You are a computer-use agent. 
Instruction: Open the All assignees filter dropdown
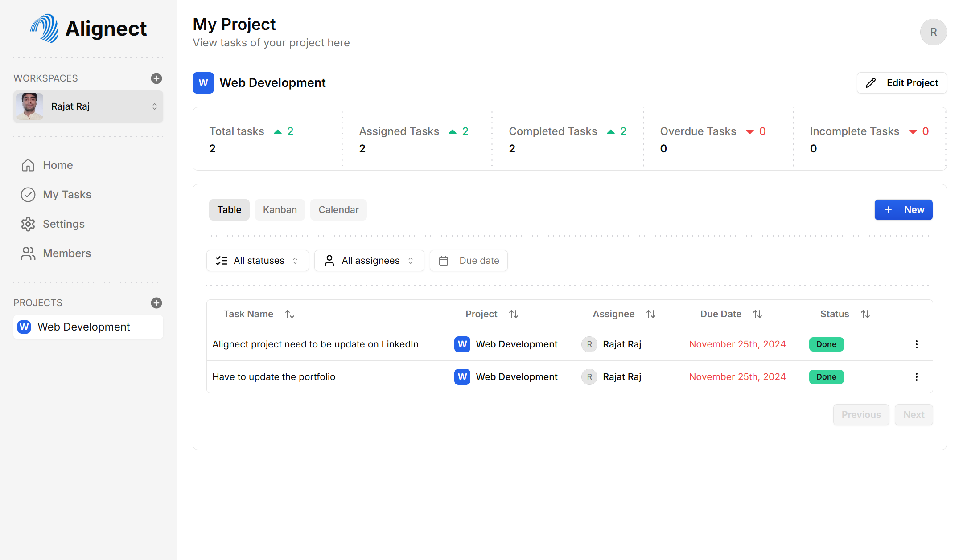point(369,261)
